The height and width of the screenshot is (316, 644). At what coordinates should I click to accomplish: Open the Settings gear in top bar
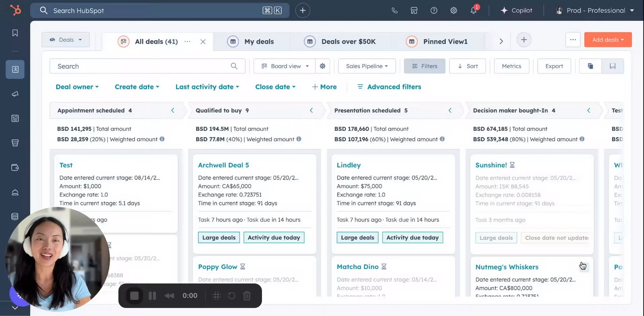454,11
